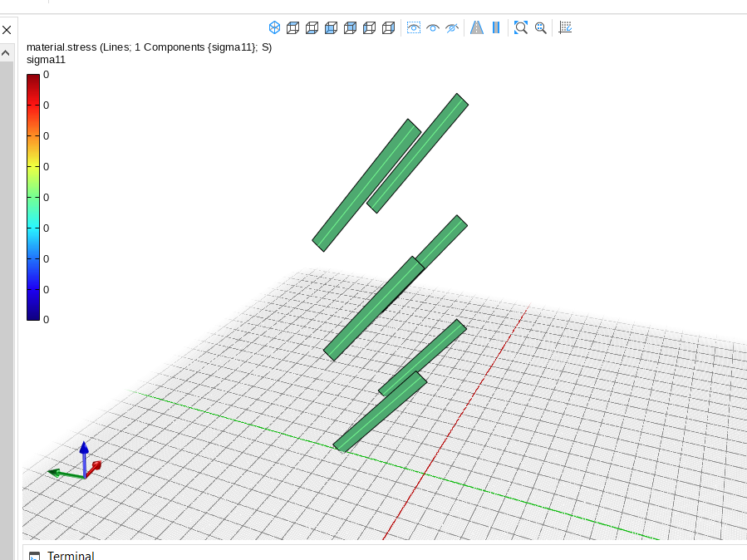
Task: Click the sigma11 color legend bar
Action: 33,197
